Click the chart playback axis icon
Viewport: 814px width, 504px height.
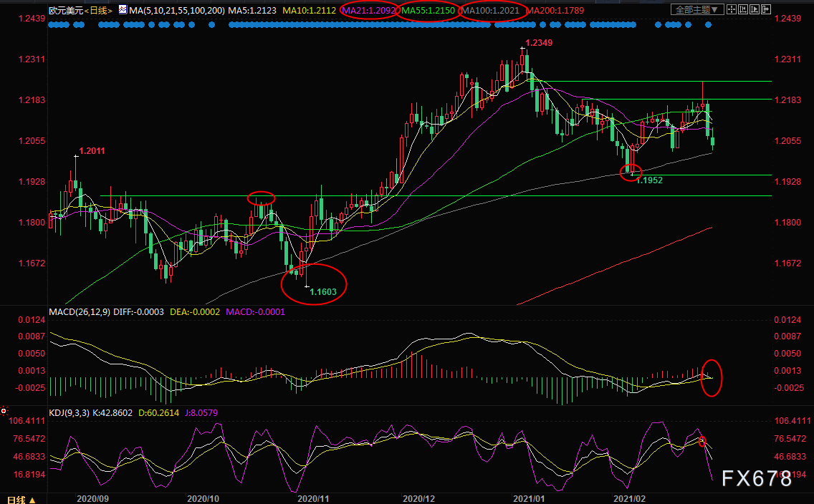(x=755, y=9)
